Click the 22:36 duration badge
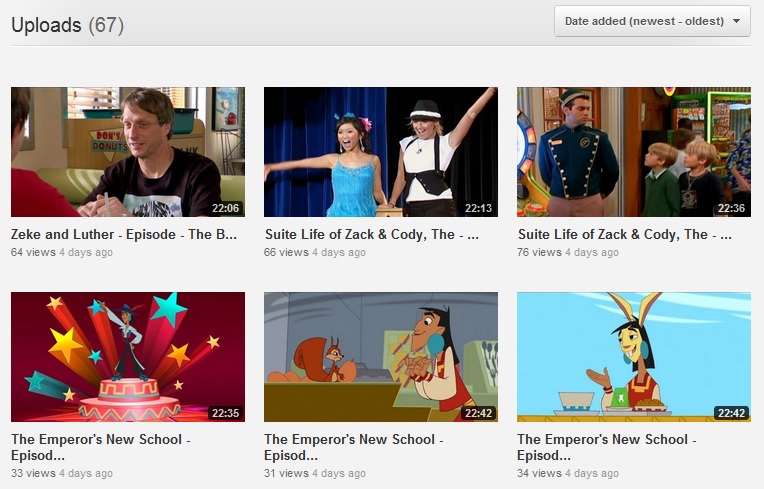 pos(731,208)
